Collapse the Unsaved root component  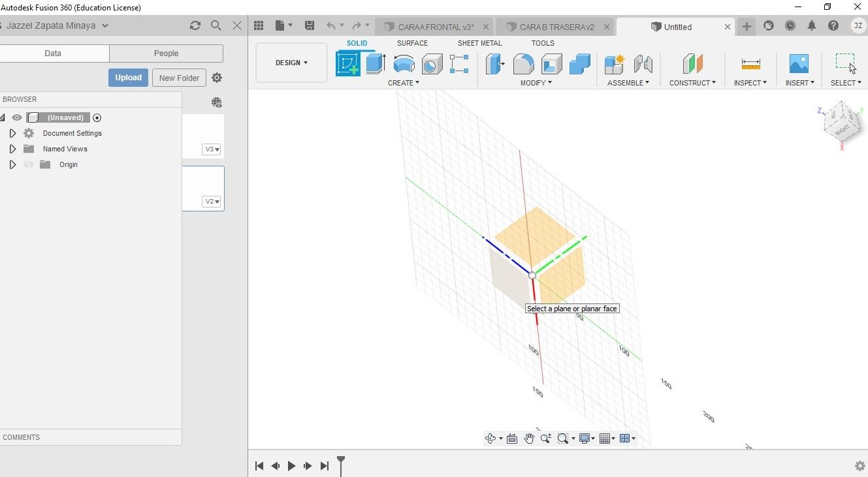coord(3,117)
